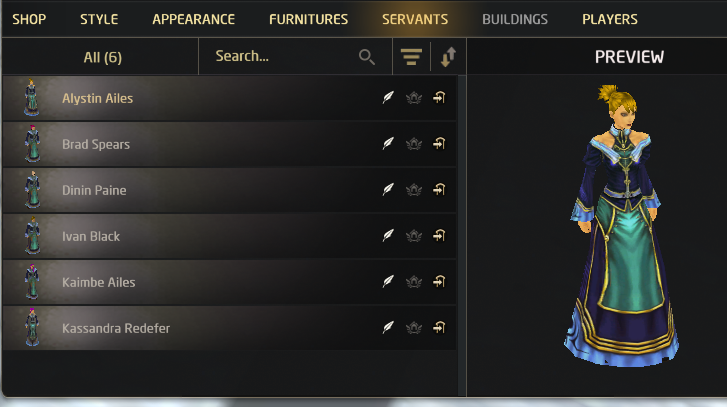Click the search magnifier icon

point(366,57)
